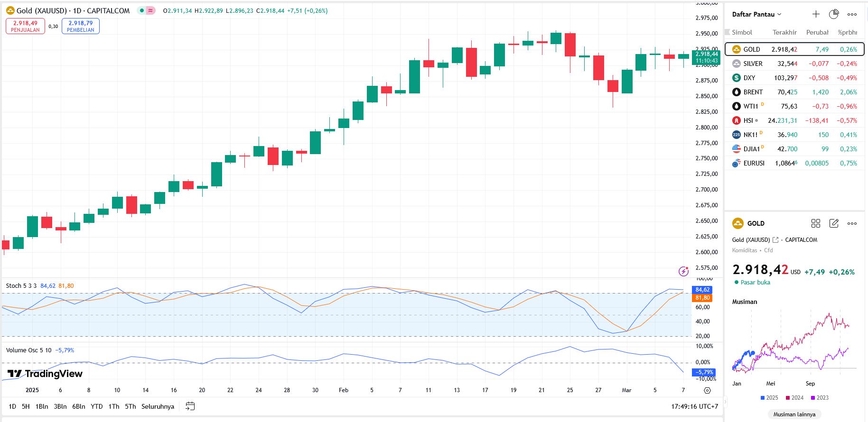868x422 pixels.
Task: Open the watchlist pie chart advanced view icon
Action: point(834,14)
